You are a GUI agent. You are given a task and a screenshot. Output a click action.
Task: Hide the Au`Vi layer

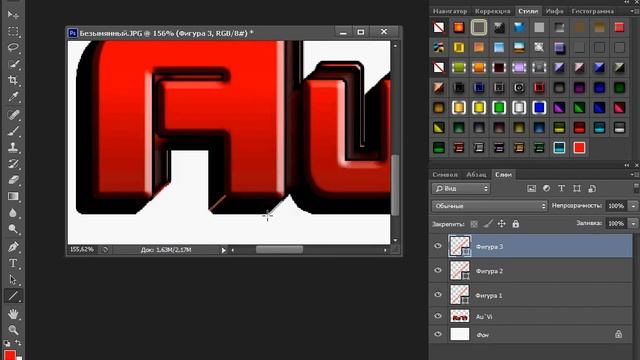coord(438,316)
